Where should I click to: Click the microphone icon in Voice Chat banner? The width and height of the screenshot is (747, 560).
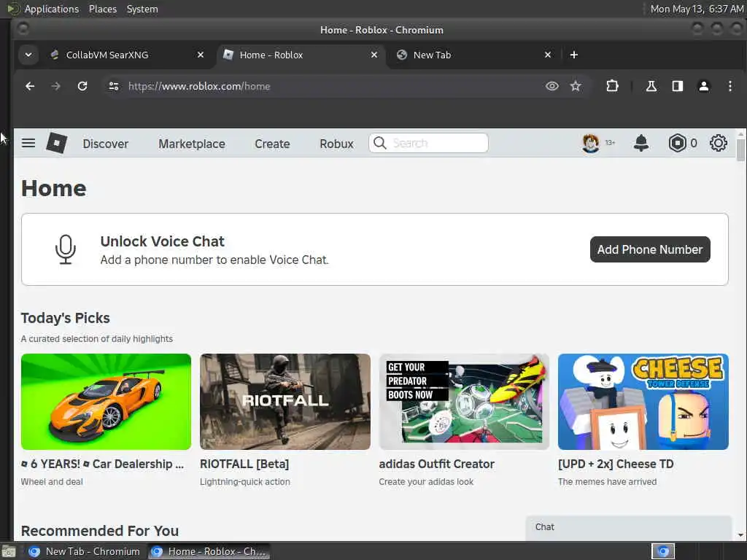(65, 249)
